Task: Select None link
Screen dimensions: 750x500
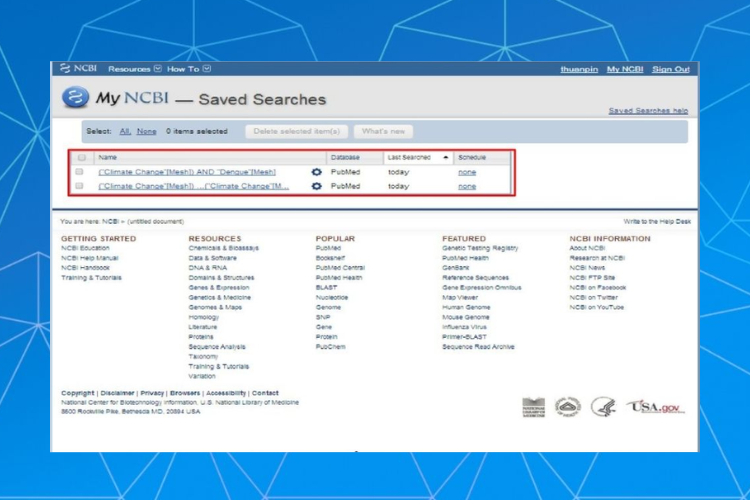Action: point(146,131)
